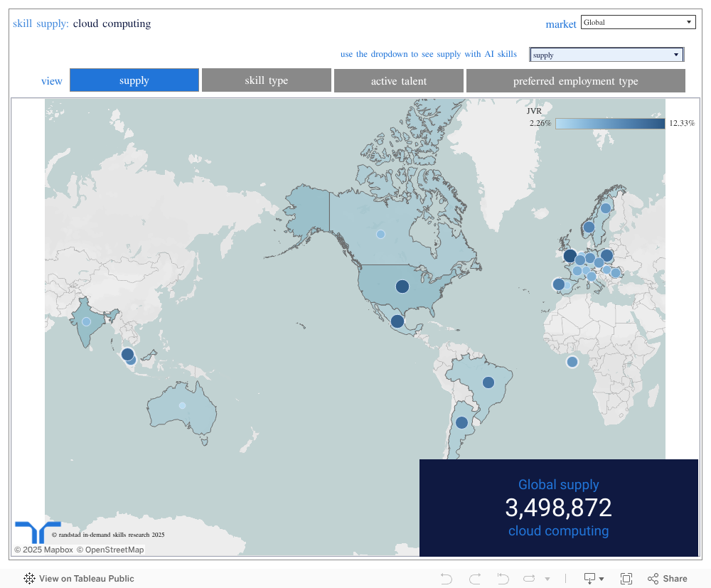Click the supply tab button
The width and height of the screenshot is (711, 588).
[x=134, y=80]
